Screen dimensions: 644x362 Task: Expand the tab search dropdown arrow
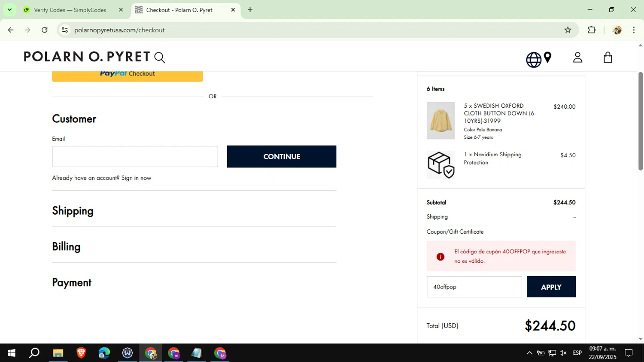tap(9, 10)
